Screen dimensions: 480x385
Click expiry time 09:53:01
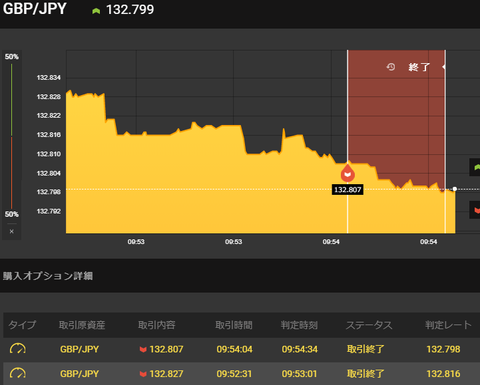click(300, 374)
